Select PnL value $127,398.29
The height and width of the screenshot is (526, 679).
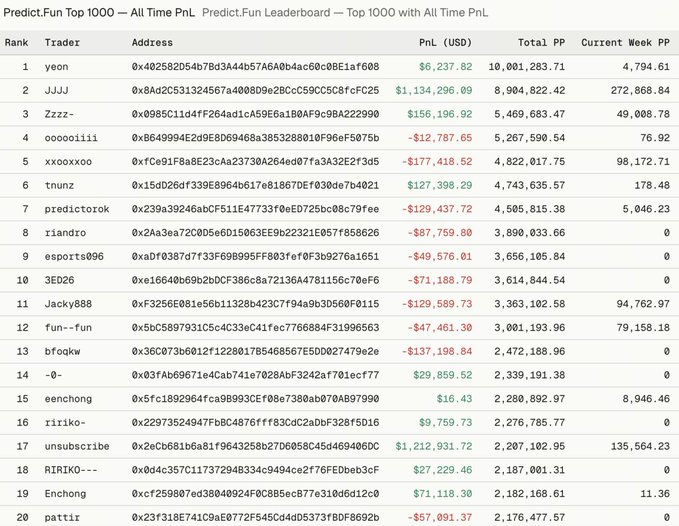(x=440, y=185)
